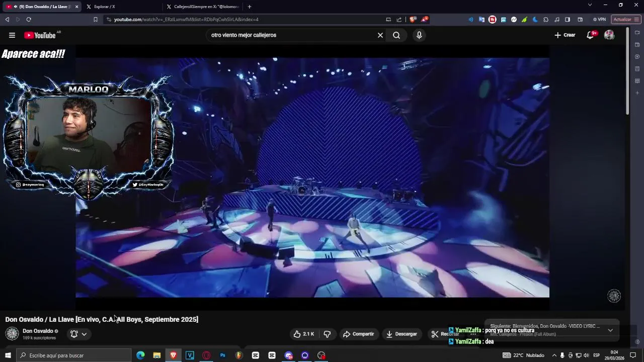Open File Explorer from the taskbar

[157, 355]
